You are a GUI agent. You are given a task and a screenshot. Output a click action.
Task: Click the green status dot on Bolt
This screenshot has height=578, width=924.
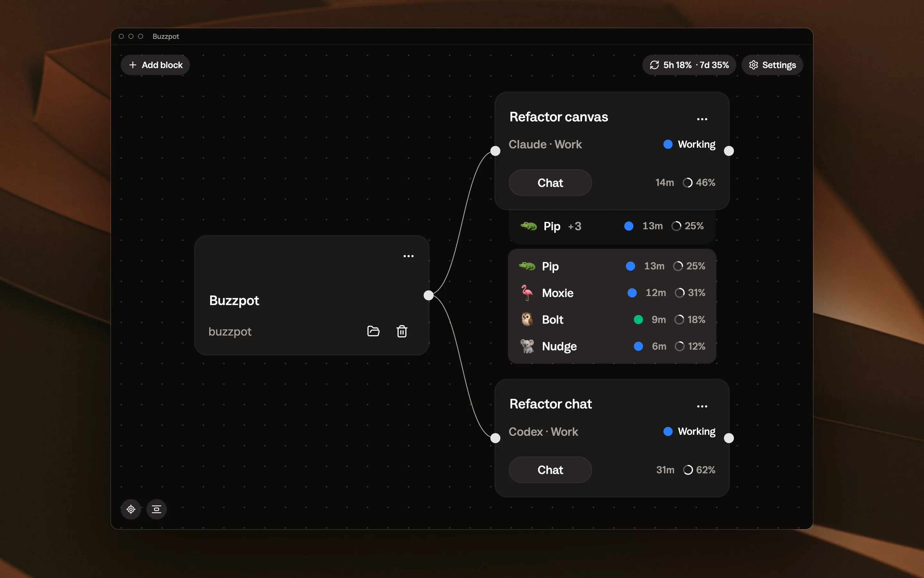click(x=638, y=320)
